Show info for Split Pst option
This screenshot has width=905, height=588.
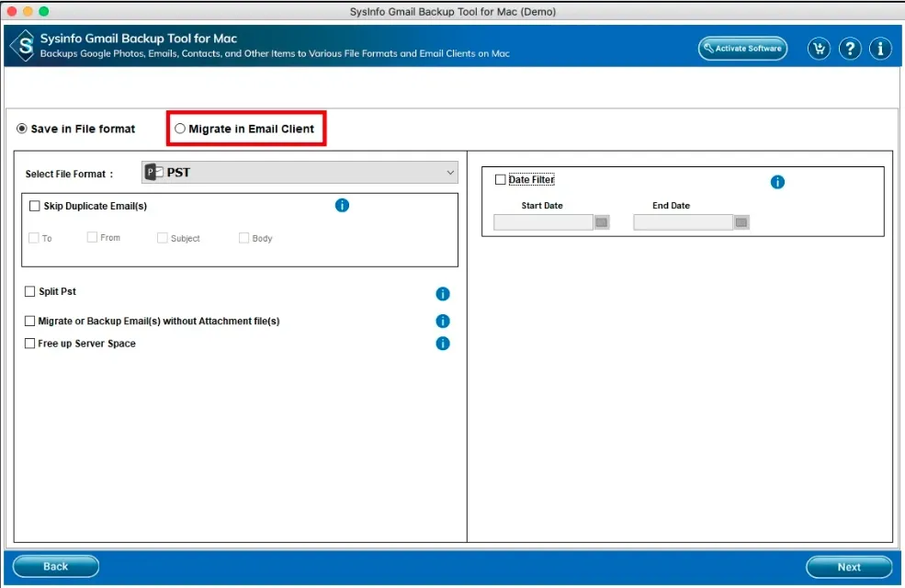pos(442,294)
